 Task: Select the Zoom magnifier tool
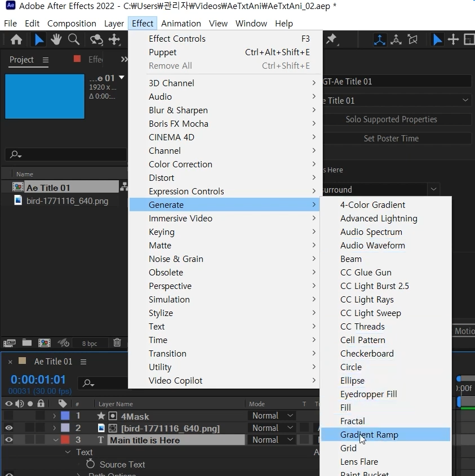click(x=73, y=39)
